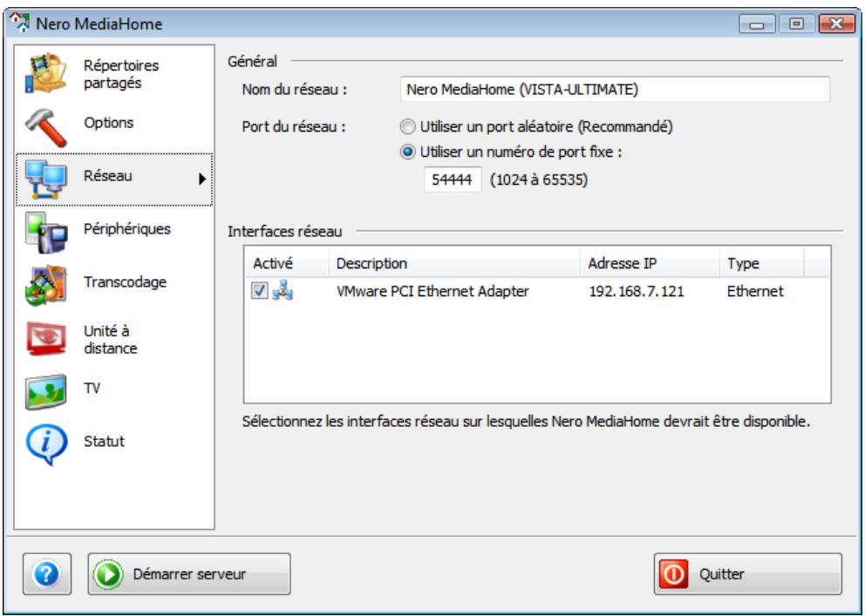Click the Ethernet type cell
The width and height of the screenshot is (865, 616).
(x=754, y=292)
